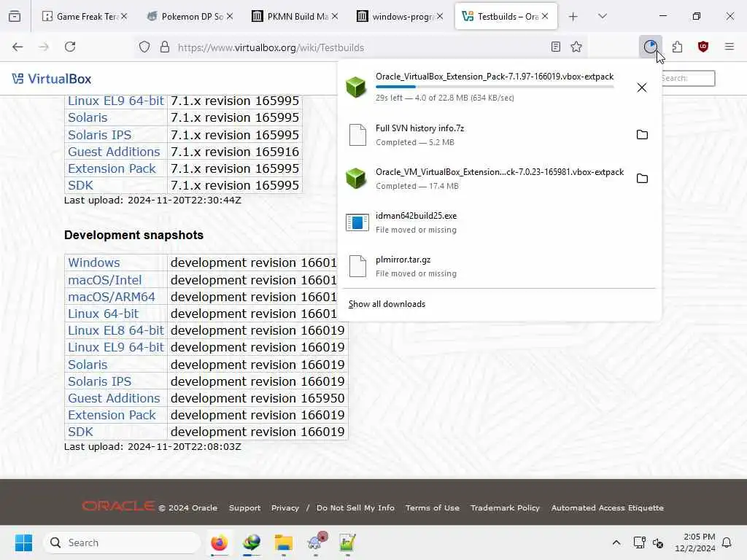Open development Extension Pack link
The width and height of the screenshot is (747, 560).
pyautogui.click(x=112, y=415)
